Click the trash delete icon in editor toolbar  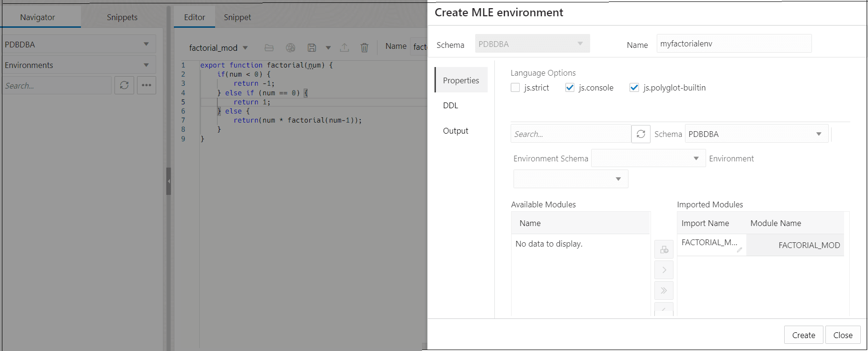click(365, 47)
